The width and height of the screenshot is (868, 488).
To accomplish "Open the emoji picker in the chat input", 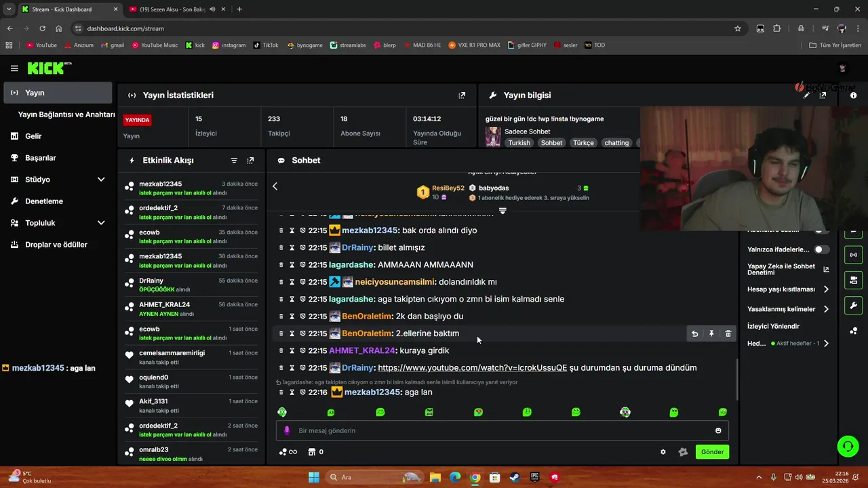I will [718, 430].
